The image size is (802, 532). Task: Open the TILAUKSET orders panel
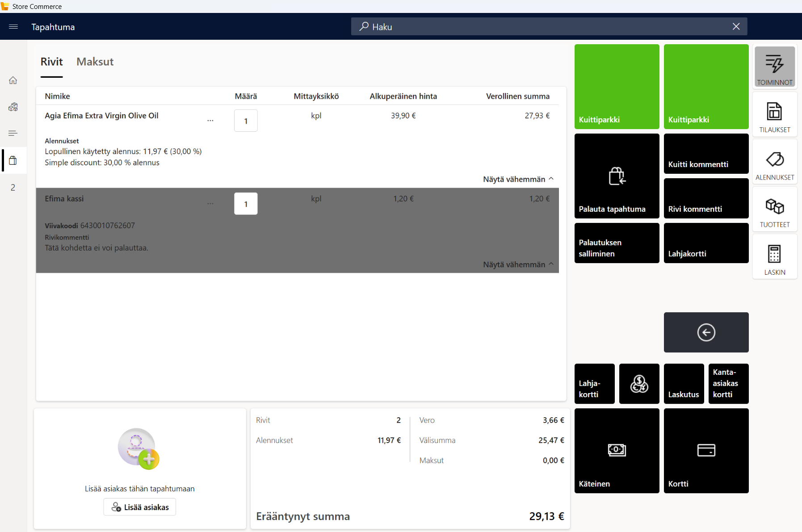[x=775, y=115]
